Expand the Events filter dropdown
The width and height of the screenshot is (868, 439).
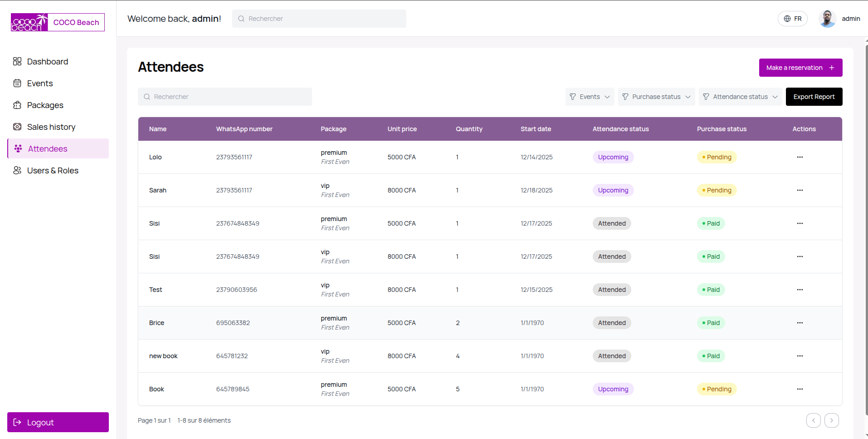(590, 97)
